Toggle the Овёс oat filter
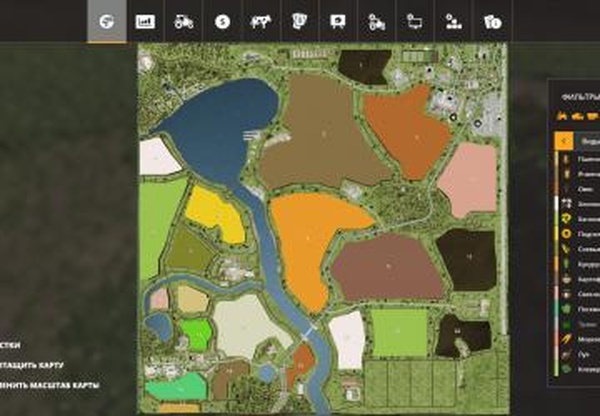This screenshot has width=600, height=416. pyautogui.click(x=578, y=189)
